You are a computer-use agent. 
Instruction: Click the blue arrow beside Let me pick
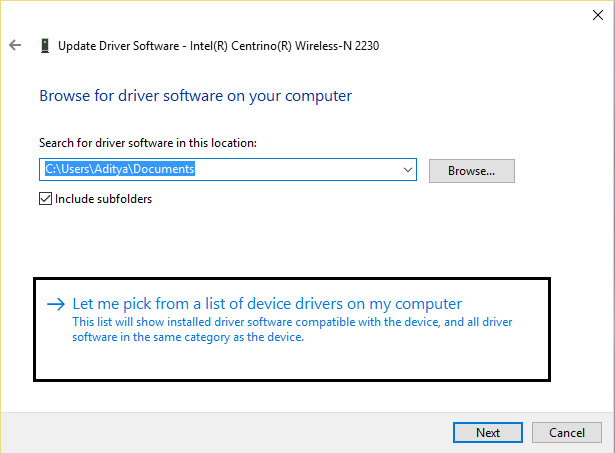point(55,304)
